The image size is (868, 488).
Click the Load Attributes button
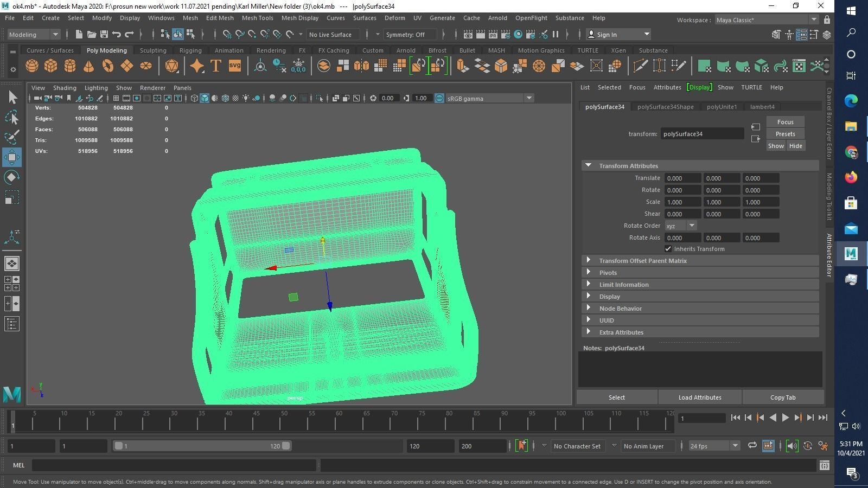coord(700,397)
